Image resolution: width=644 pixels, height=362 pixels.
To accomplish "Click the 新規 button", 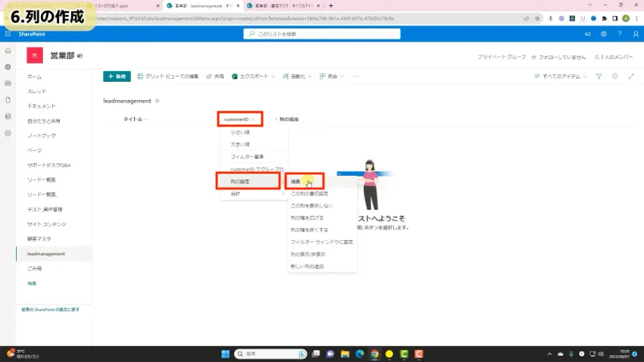I will point(117,76).
